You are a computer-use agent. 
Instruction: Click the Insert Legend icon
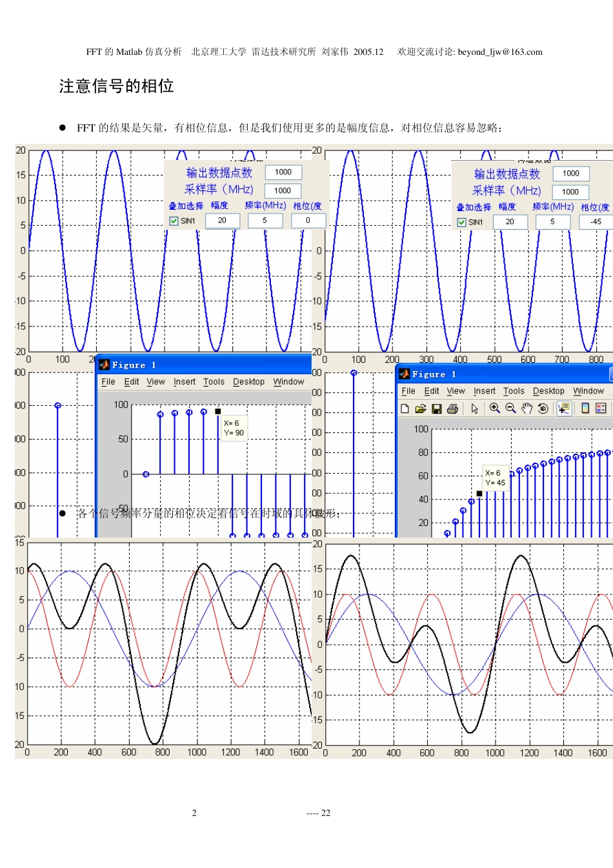click(601, 409)
